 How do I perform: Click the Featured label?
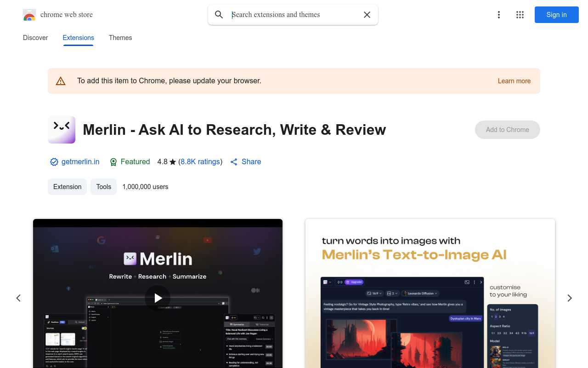[x=135, y=162]
